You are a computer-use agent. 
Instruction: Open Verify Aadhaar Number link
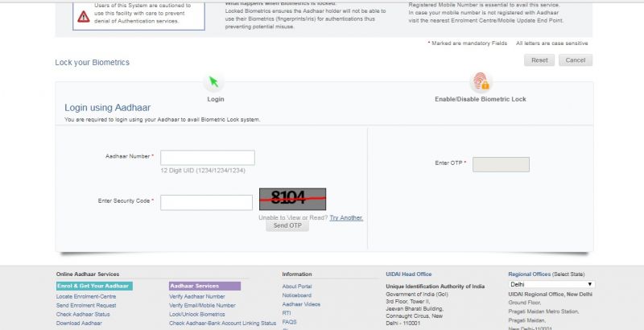[197, 296]
